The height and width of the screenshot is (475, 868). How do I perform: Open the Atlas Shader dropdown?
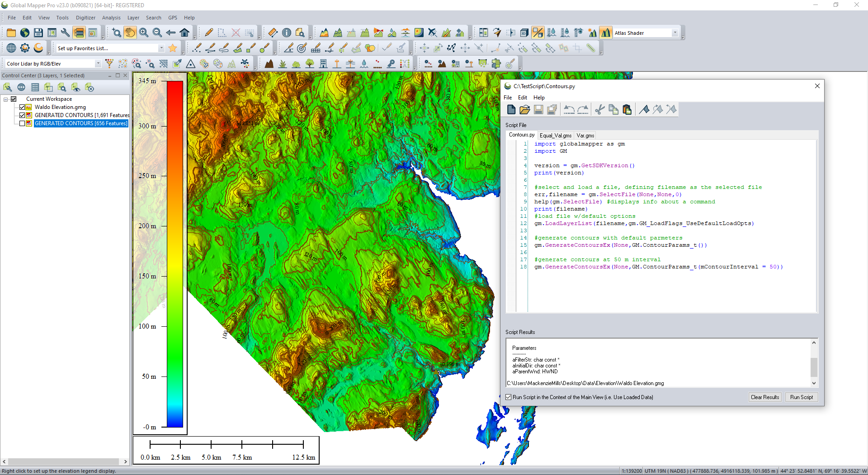[675, 33]
